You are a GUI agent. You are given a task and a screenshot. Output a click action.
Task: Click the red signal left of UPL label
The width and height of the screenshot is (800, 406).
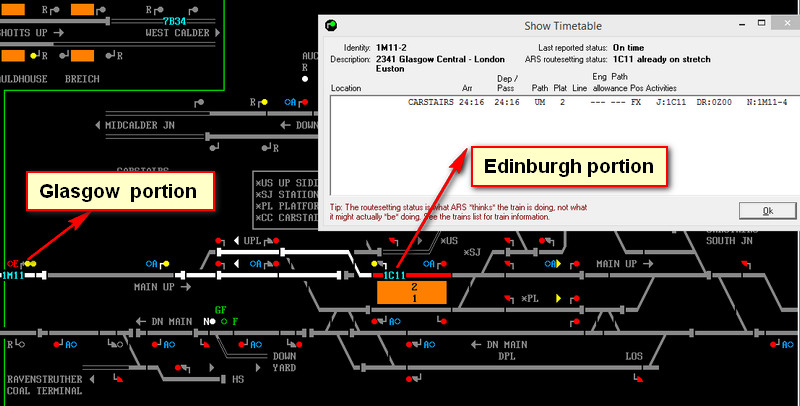click(220, 241)
